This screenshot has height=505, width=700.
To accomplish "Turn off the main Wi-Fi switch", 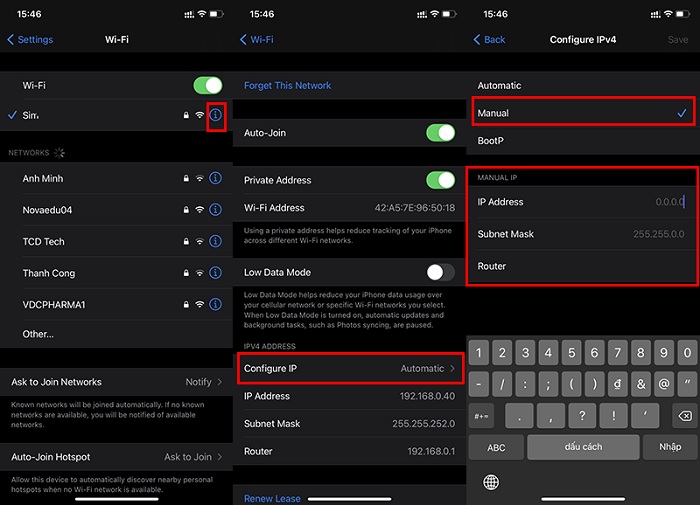I will coord(207,86).
